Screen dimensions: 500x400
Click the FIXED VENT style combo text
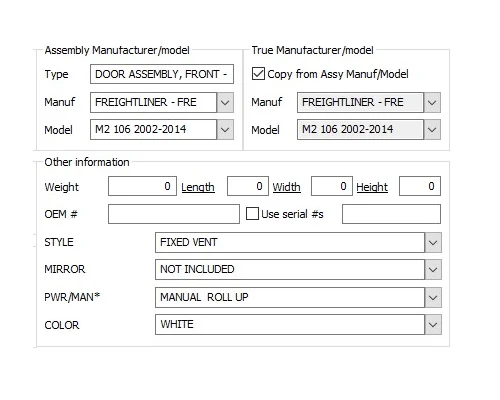tap(189, 242)
